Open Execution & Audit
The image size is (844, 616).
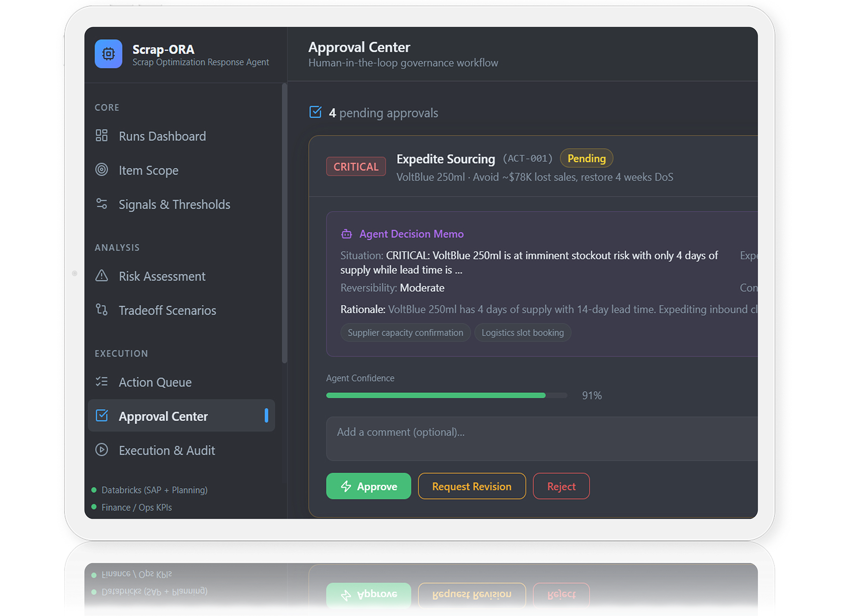tap(181, 450)
